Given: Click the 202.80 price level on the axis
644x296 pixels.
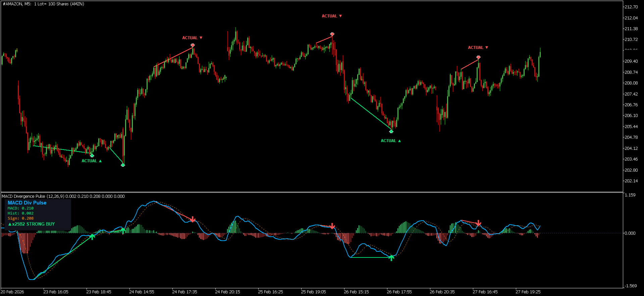Looking at the screenshot, I should [631, 170].
